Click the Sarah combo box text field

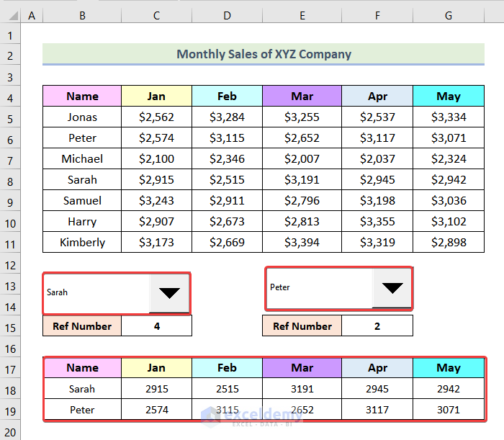[x=96, y=293]
